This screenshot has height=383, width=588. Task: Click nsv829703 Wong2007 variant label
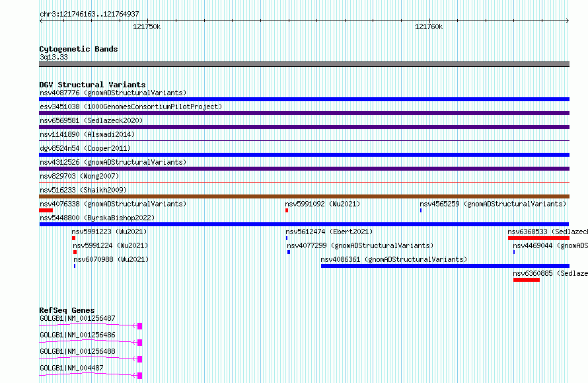click(79, 176)
